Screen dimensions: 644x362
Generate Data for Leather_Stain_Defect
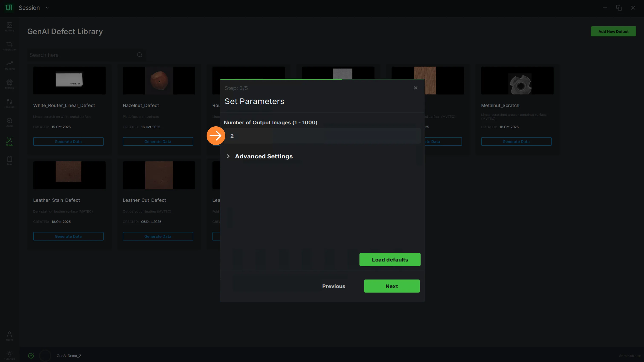(68, 237)
